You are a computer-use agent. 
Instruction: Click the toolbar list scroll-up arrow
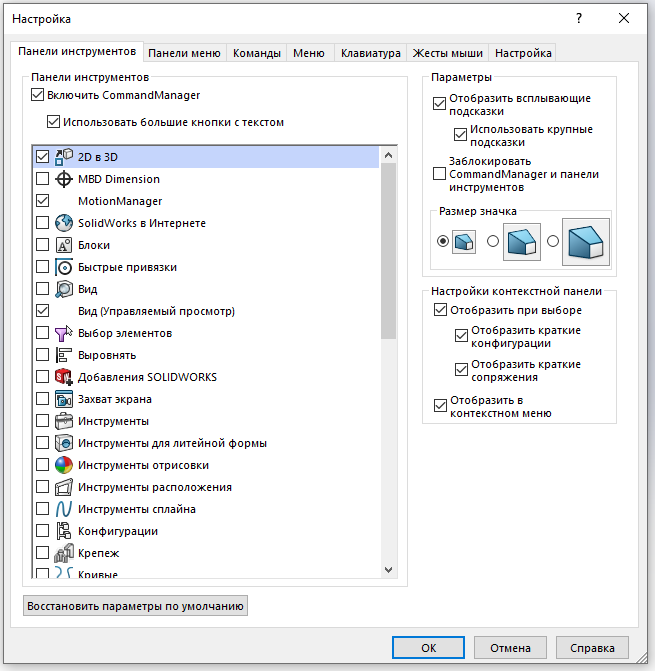388,155
